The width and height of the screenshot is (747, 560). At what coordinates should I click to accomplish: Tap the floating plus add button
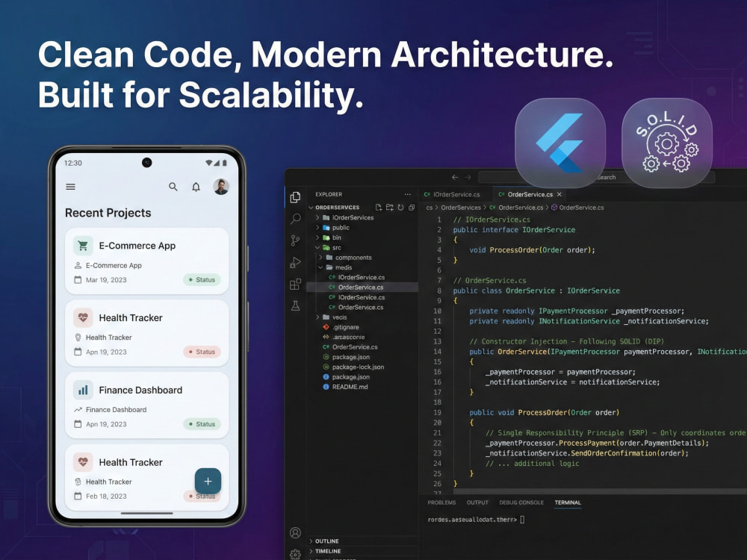coord(208,481)
